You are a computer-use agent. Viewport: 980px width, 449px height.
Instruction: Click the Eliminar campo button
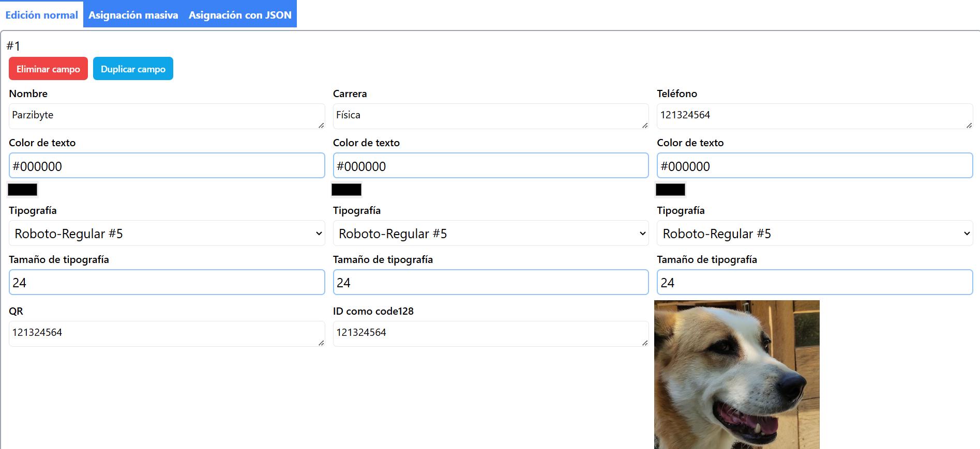pyautogui.click(x=48, y=69)
